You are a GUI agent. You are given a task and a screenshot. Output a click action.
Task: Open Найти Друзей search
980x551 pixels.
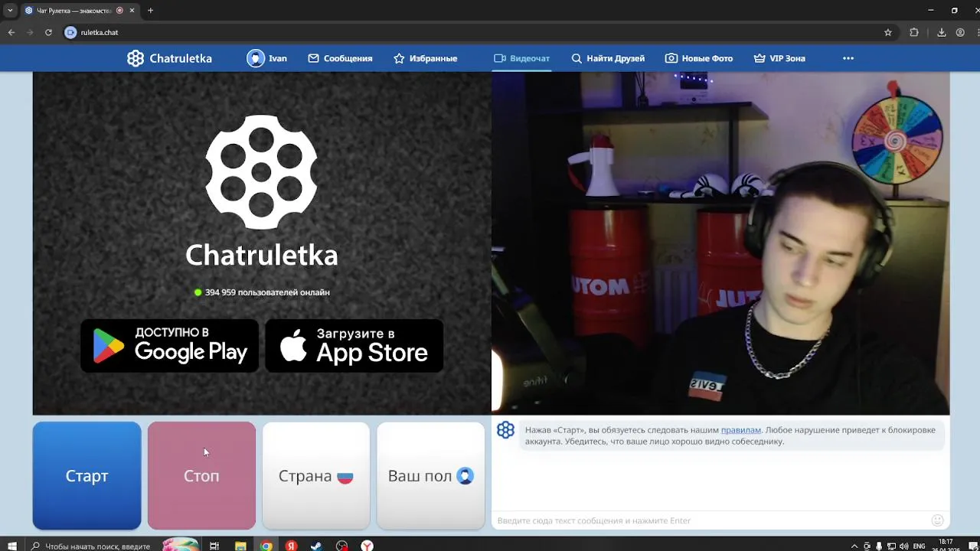click(x=608, y=58)
